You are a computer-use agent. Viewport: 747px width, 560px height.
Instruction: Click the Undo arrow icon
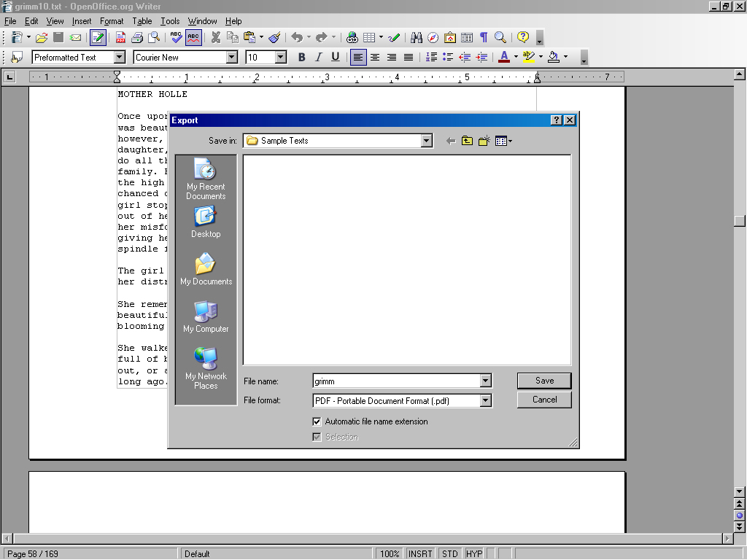click(x=297, y=37)
